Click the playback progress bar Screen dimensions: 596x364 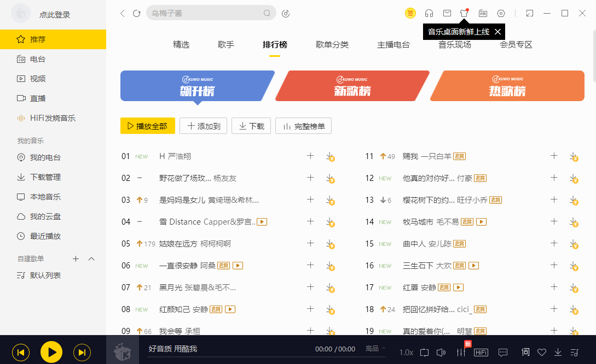tap(267, 357)
